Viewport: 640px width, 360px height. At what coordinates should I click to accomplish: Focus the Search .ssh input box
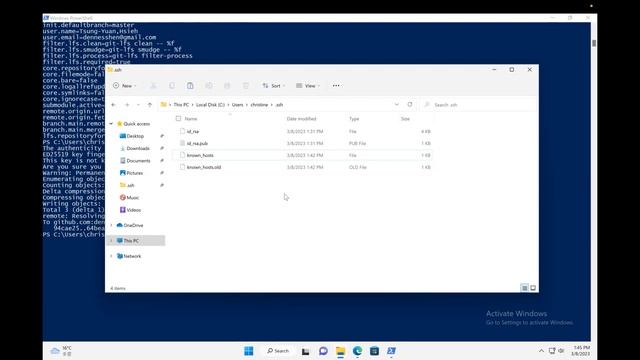tap(478, 105)
